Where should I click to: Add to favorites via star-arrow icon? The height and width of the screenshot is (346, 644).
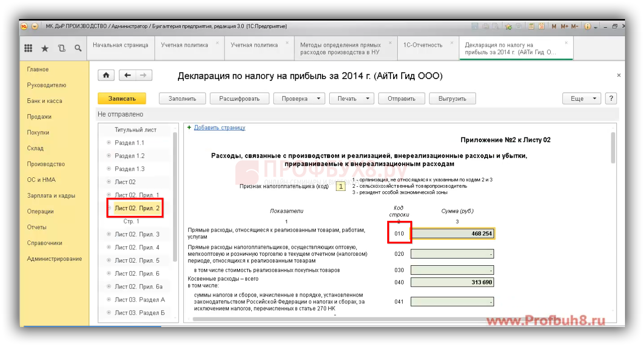(x=508, y=26)
